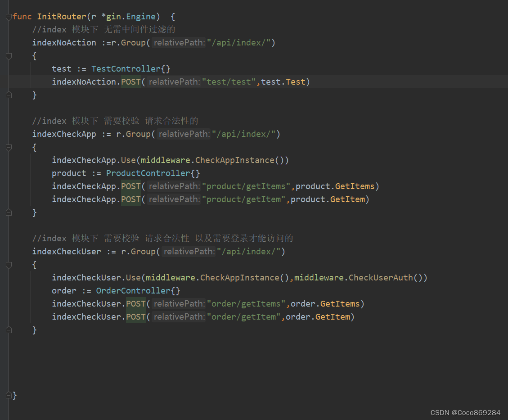
Task: Click the order.GetItem handler
Action: click(318, 316)
